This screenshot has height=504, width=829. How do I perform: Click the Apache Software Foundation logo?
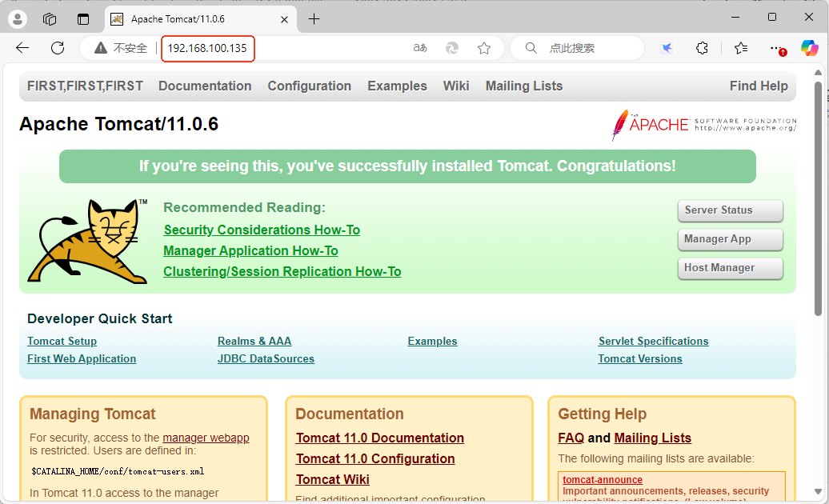pos(703,126)
